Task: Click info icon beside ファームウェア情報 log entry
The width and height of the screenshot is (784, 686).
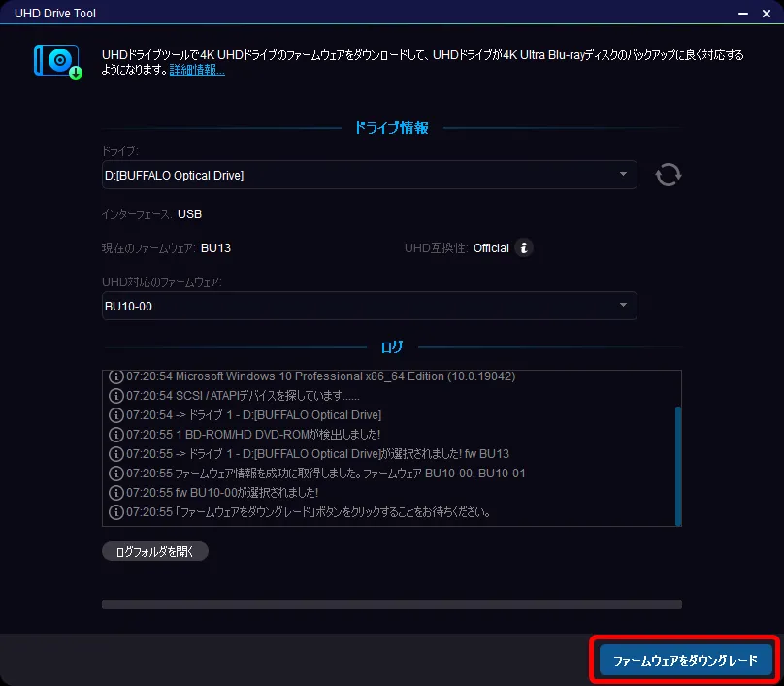Action: 116,473
